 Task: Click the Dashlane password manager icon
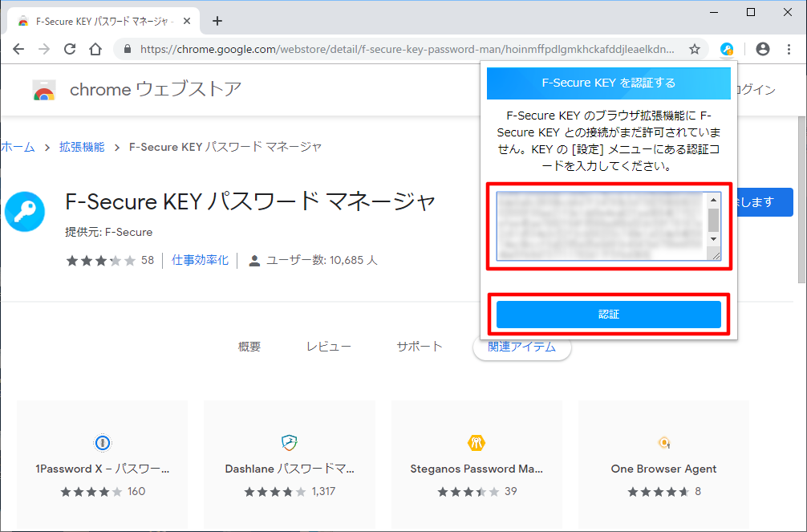coord(289,442)
